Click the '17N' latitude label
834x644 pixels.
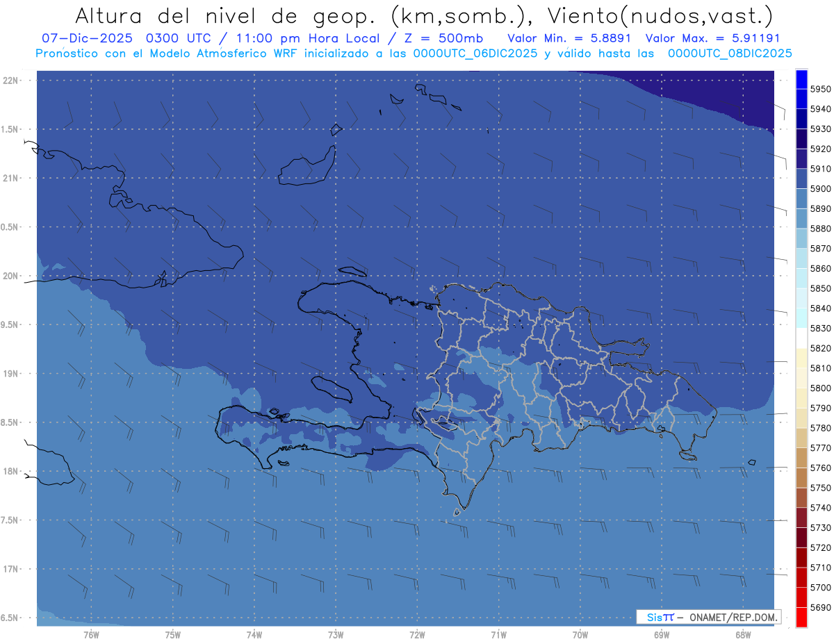pyautogui.click(x=9, y=569)
